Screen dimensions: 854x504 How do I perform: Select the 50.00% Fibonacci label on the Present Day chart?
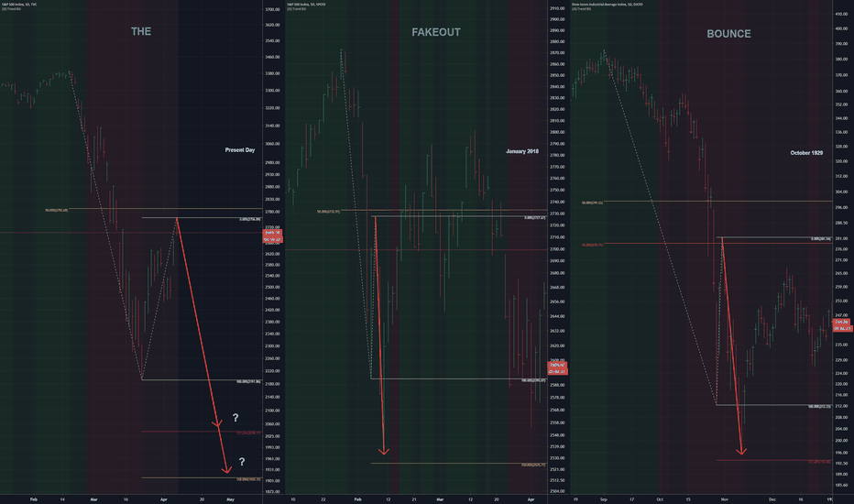[x=57, y=210]
